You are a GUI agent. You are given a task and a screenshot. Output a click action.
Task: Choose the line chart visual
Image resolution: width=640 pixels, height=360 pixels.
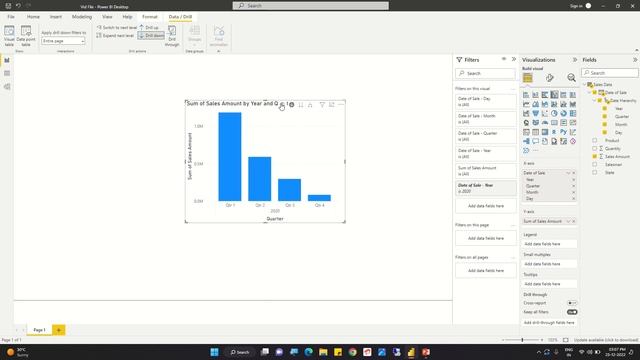[526, 104]
